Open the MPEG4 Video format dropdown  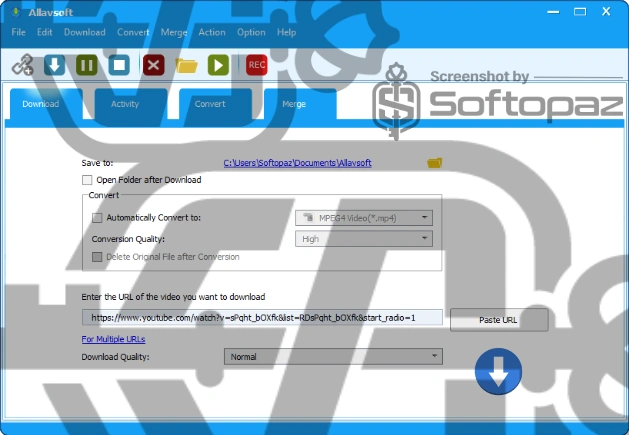tap(364, 218)
